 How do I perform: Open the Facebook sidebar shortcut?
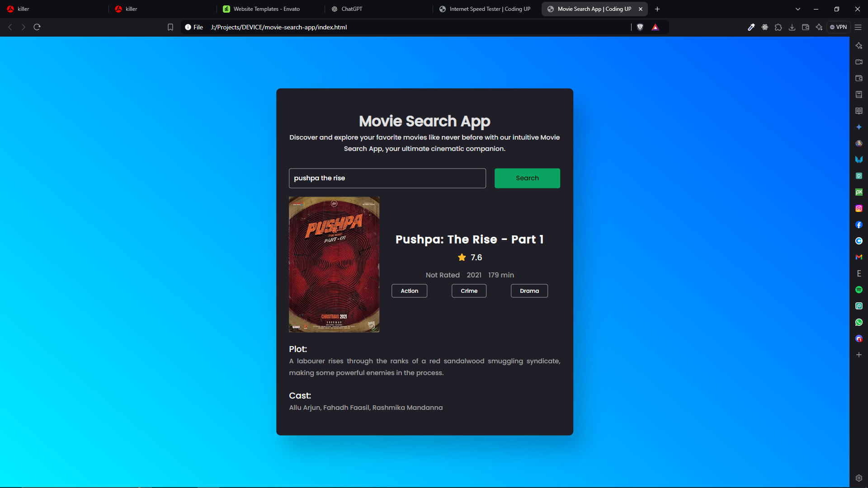coord(859,225)
